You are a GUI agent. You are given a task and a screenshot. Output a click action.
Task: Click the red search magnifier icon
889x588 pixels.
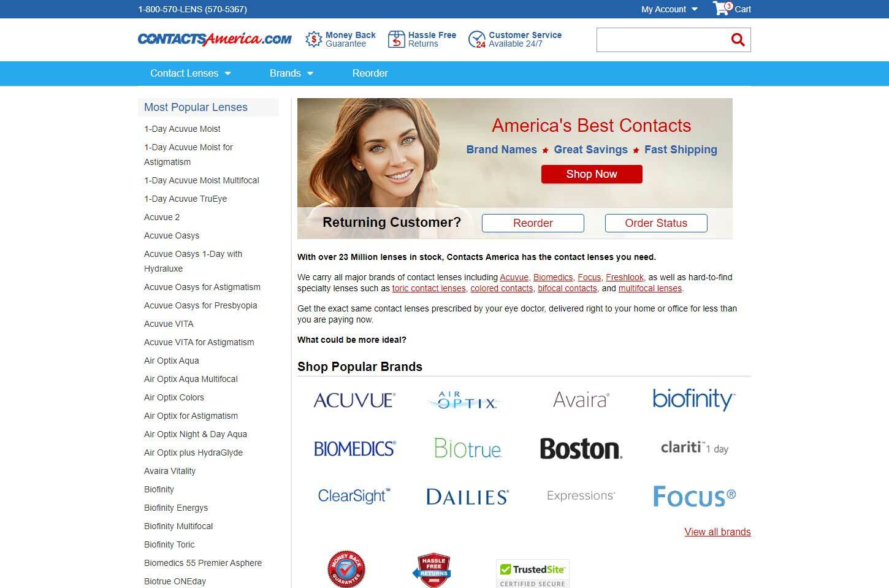tap(738, 40)
